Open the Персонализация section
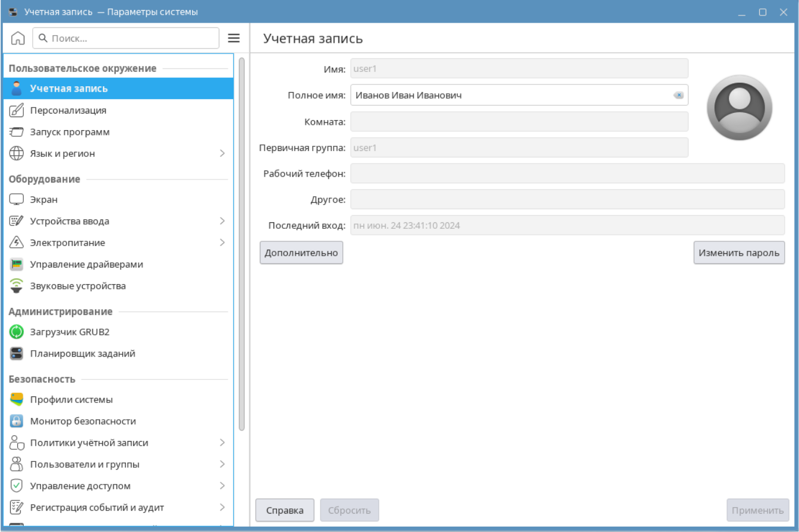The image size is (799, 532). [68, 110]
